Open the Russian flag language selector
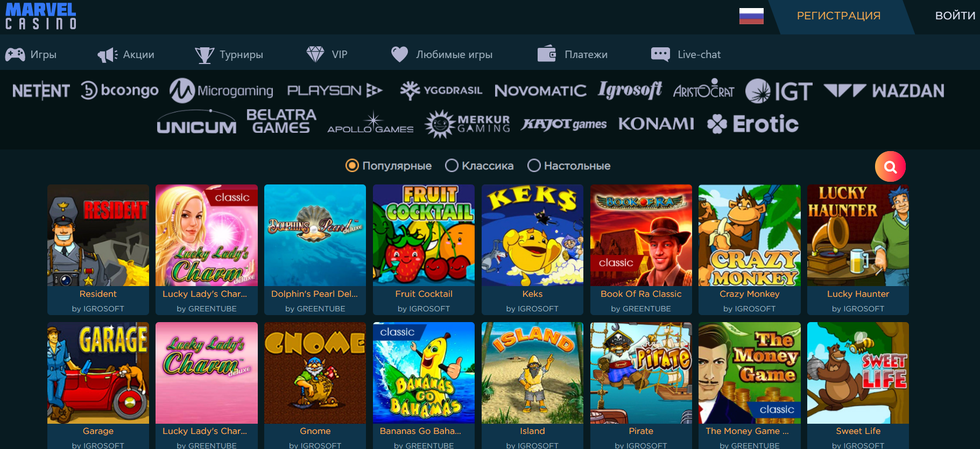Screen dimensions: 980x449 coord(751,16)
